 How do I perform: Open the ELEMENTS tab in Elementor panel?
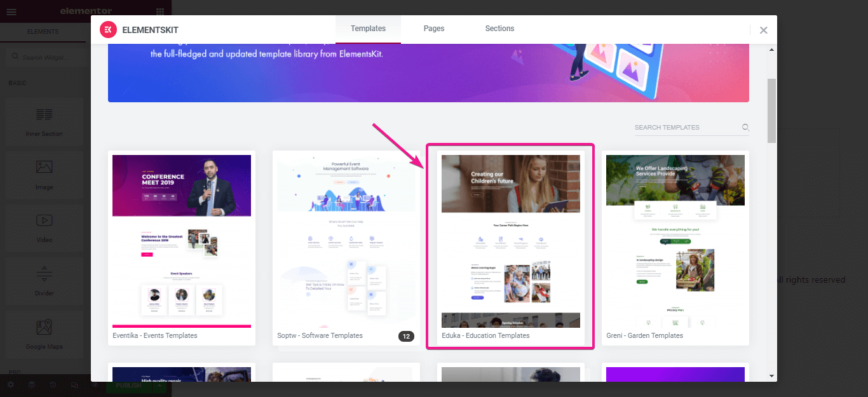point(43,32)
